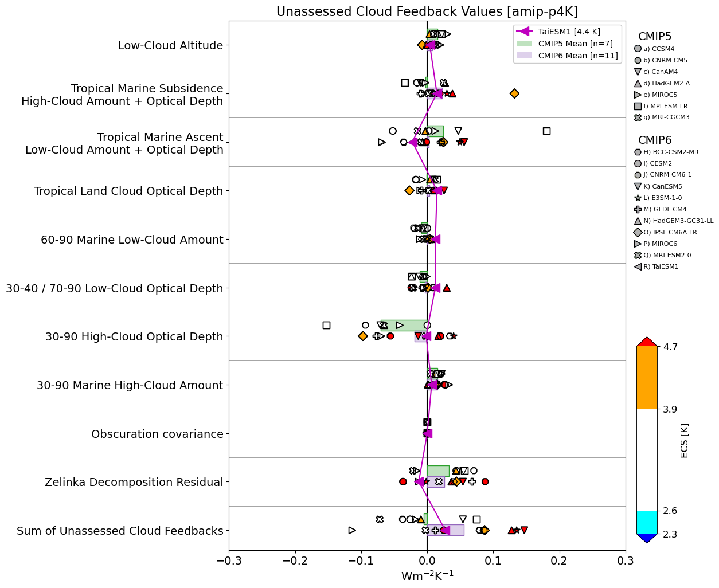Click the CanAM4 downward triangle legend marker
The image size is (719, 588).
(638, 72)
